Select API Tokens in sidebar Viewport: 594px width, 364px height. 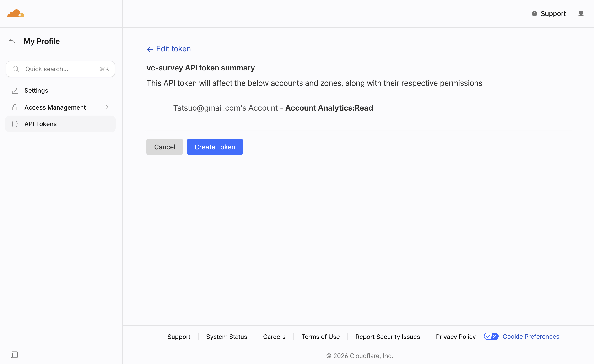[60, 124]
